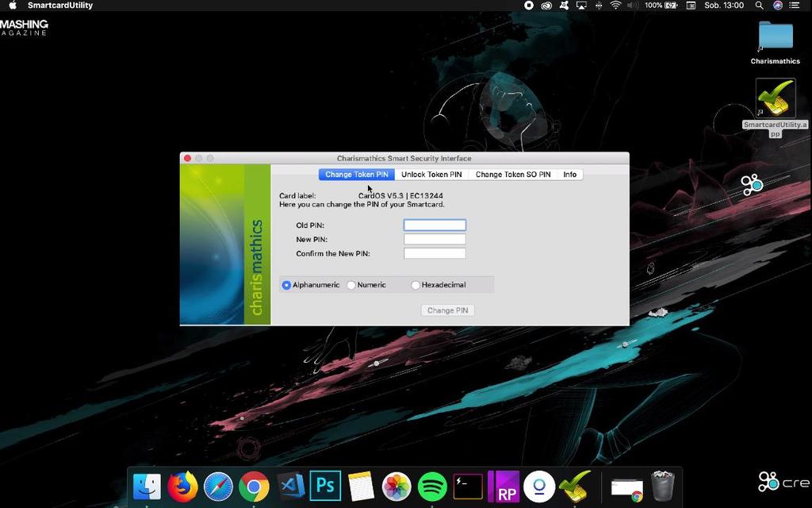Restore the minimized Chrome window in the Dock
Screen dimensions: 812x508
point(626,488)
